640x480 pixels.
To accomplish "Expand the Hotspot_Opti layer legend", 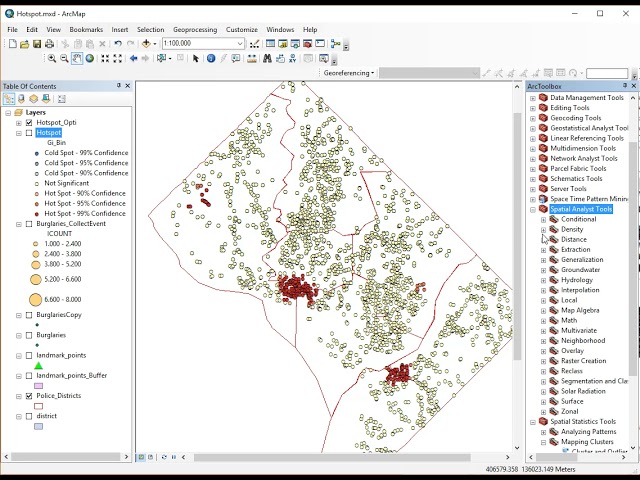I will click(x=19, y=123).
